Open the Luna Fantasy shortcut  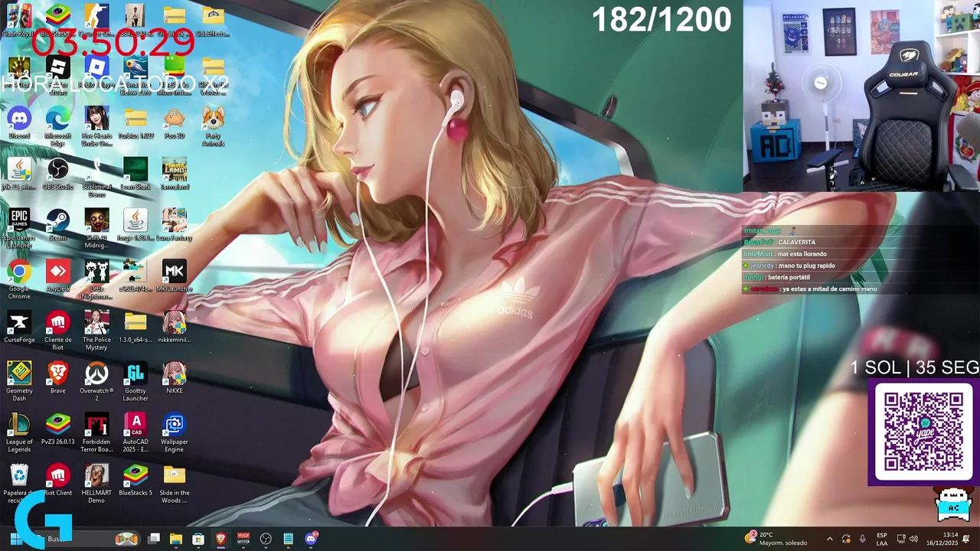point(175,225)
